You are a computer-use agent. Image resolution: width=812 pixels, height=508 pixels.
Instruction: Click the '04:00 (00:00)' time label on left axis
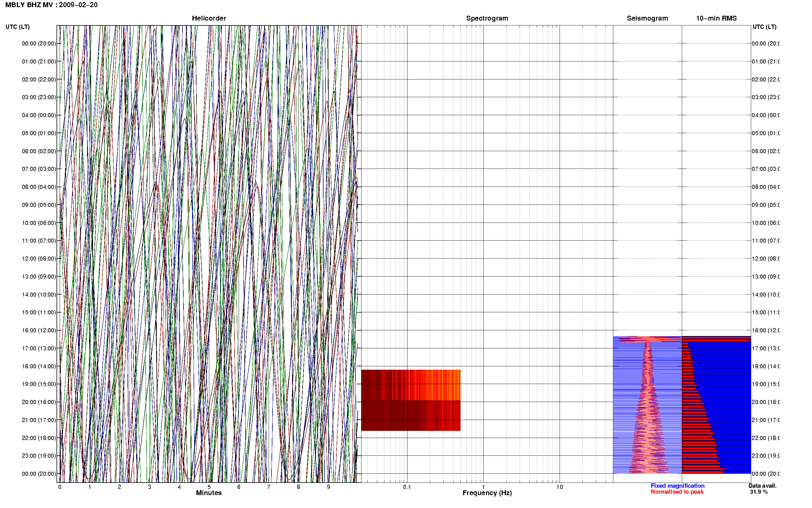pyautogui.click(x=39, y=115)
